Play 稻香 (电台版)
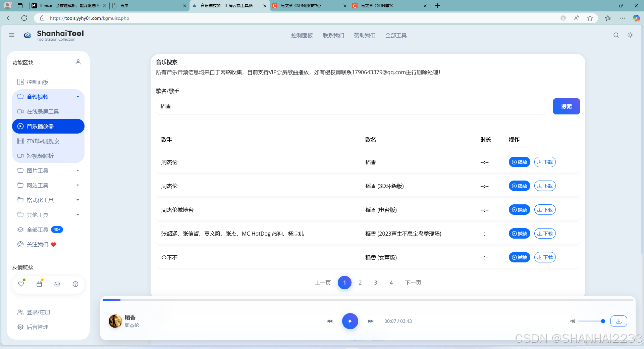The height and width of the screenshot is (349, 644). (x=519, y=210)
